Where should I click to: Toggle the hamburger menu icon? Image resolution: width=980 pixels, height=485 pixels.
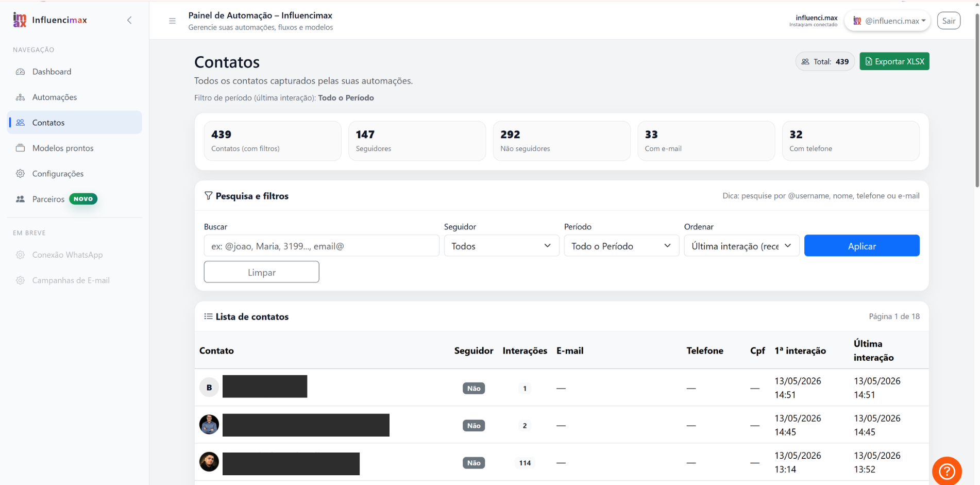172,21
